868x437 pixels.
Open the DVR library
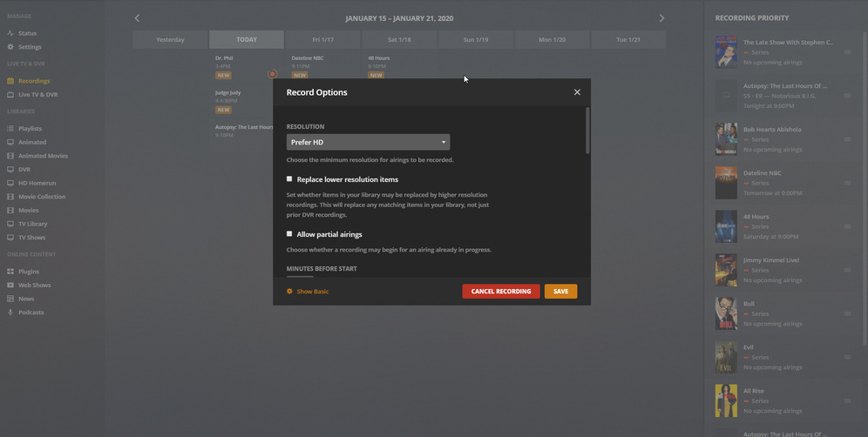coord(19,169)
